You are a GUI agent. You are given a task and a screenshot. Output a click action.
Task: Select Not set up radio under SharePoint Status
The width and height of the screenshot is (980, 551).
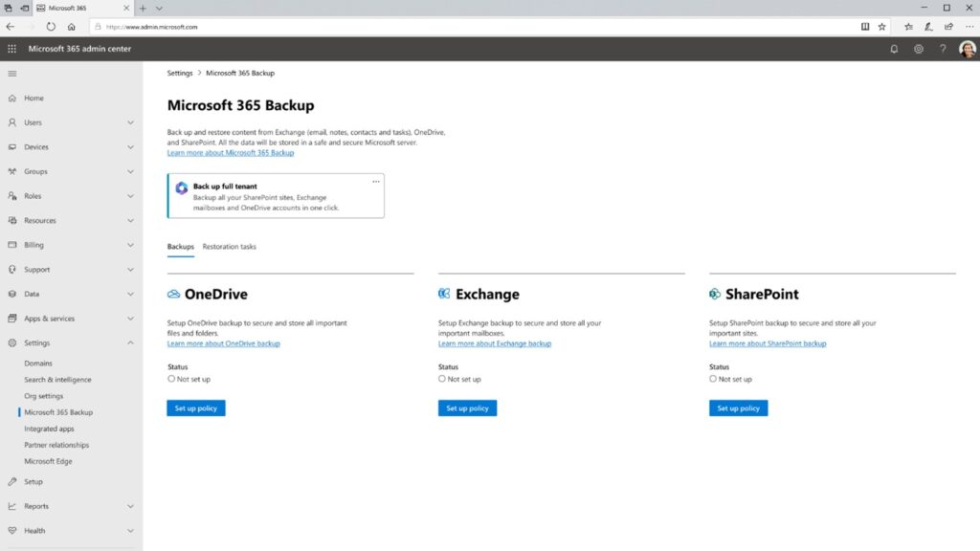tap(712, 378)
